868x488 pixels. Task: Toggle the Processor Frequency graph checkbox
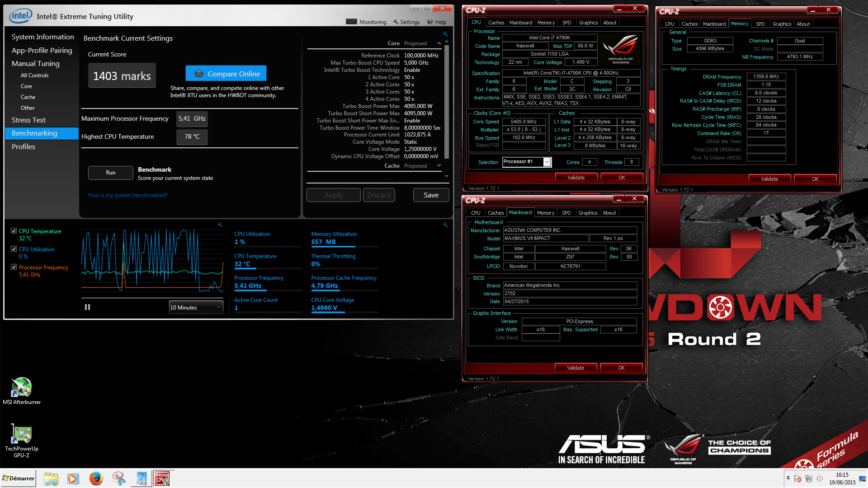(14, 267)
